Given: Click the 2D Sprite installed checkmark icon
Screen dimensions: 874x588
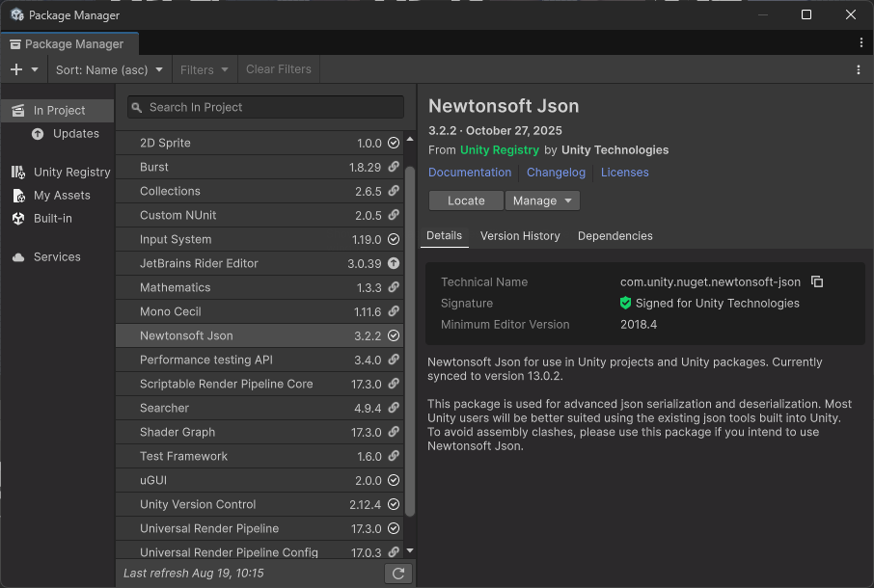Looking at the screenshot, I should [x=394, y=143].
